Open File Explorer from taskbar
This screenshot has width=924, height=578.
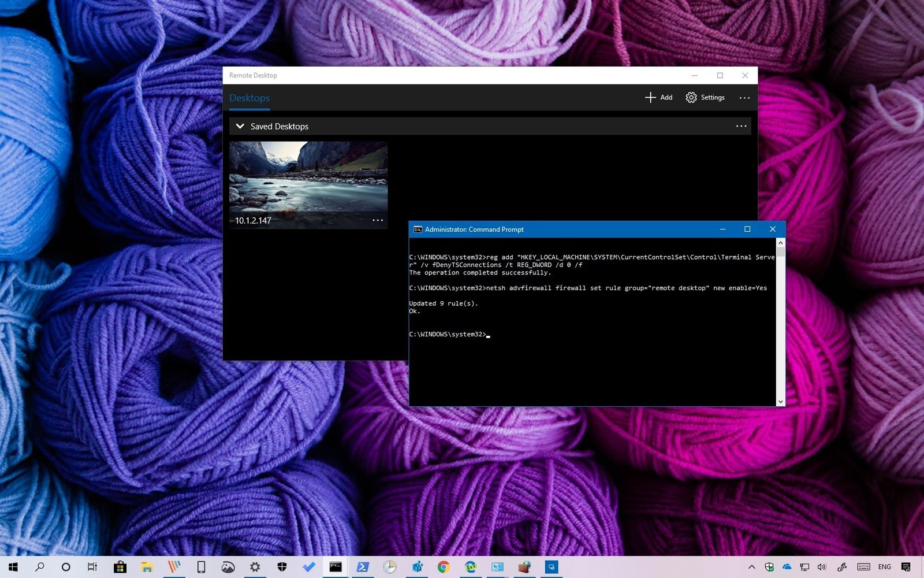[147, 567]
